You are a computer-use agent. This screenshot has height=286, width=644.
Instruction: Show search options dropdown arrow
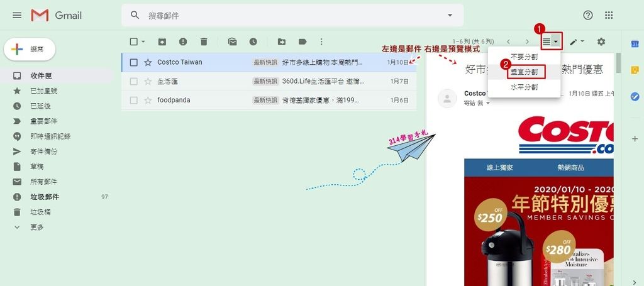click(x=450, y=15)
